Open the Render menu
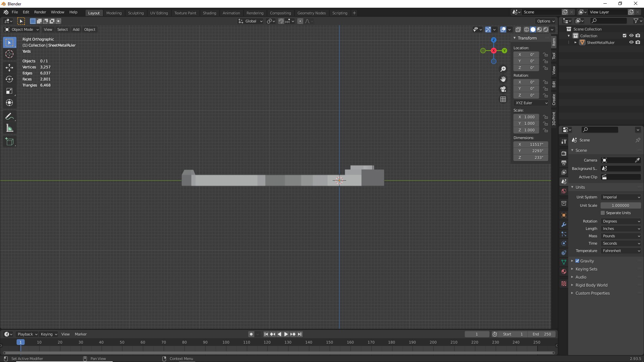The width and height of the screenshot is (644, 362). coord(40,12)
